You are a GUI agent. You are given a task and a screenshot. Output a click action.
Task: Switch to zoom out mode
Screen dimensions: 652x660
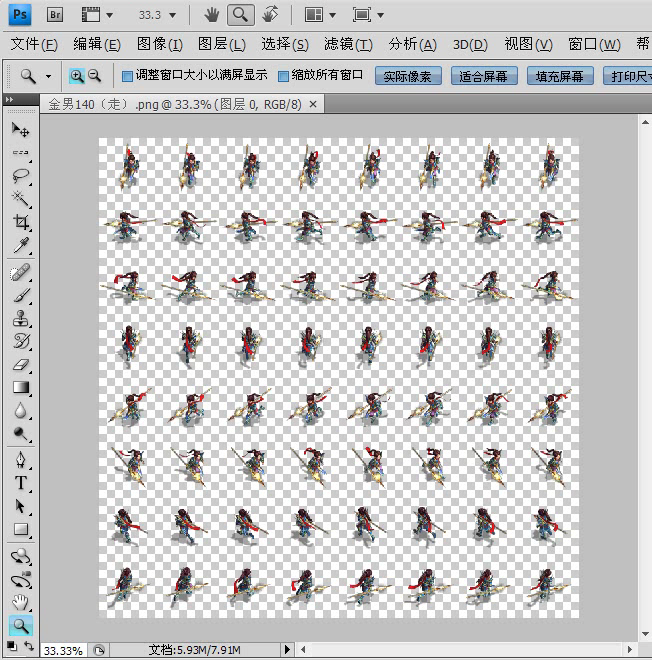pos(95,76)
